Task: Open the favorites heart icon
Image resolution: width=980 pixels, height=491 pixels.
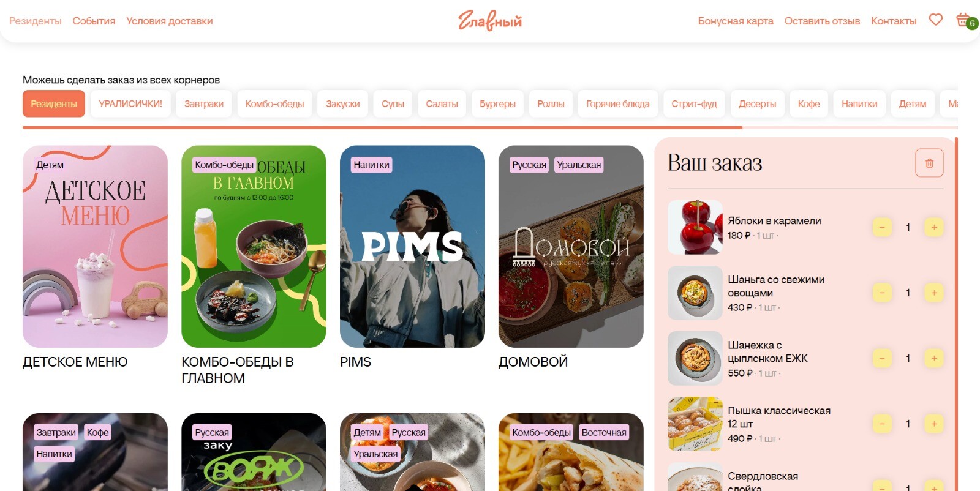Action: pos(935,20)
